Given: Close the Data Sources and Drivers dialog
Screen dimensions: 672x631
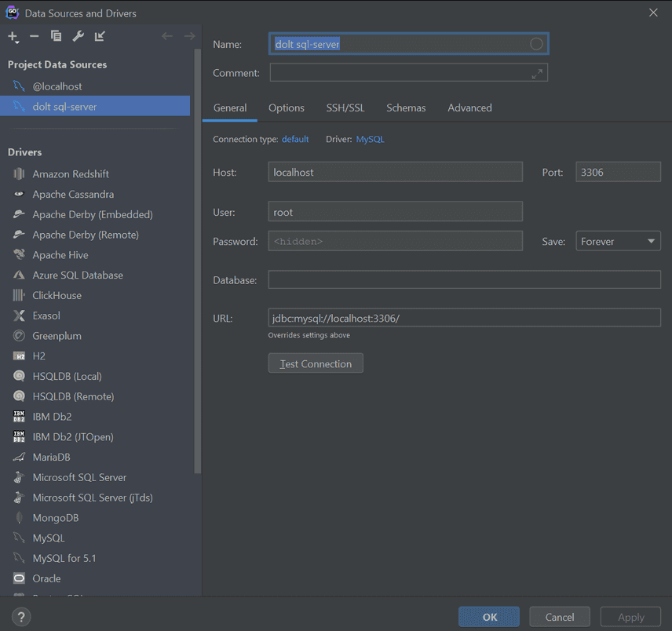Looking at the screenshot, I should (x=653, y=13).
